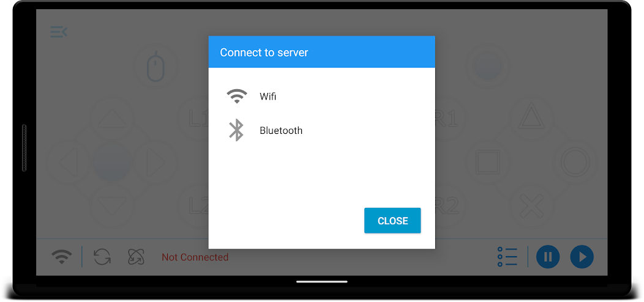Tap the cross X gamepad button
This screenshot has width=644, height=302.
click(x=531, y=205)
